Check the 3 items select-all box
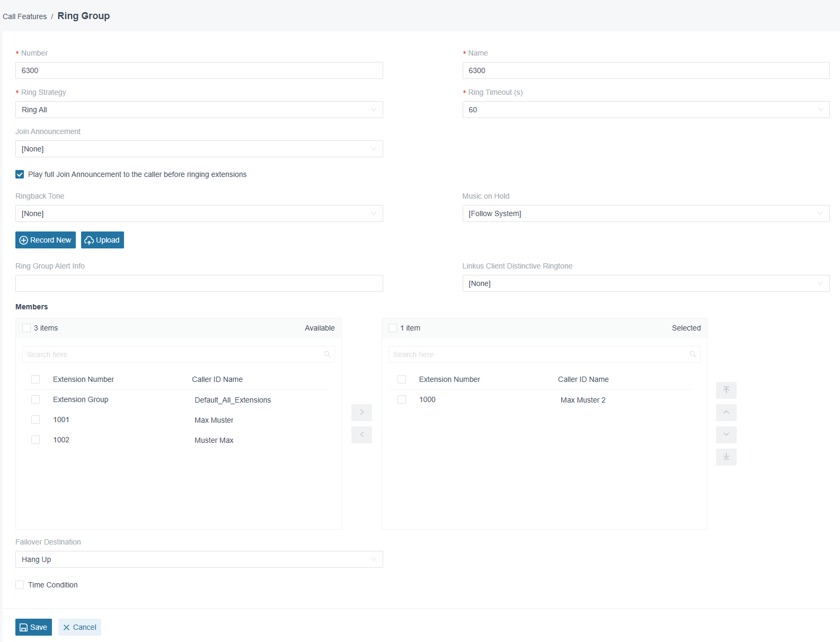Image resolution: width=840 pixels, height=642 pixels. [26, 328]
